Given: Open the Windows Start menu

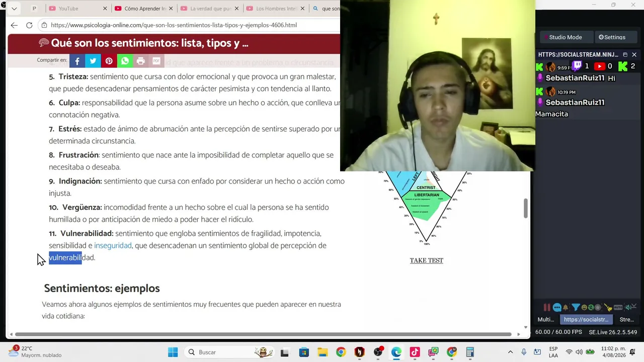Looking at the screenshot, I should [x=173, y=352].
